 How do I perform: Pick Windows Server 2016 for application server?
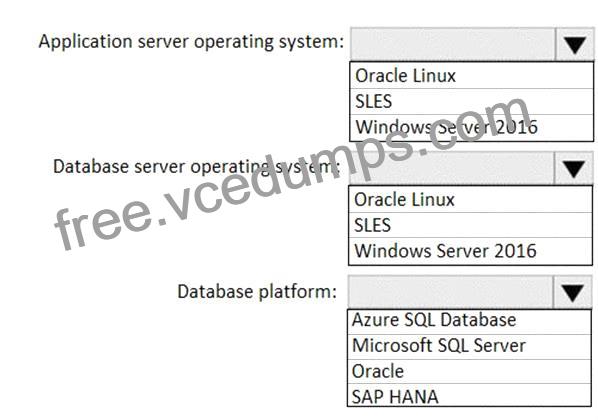click(x=471, y=127)
